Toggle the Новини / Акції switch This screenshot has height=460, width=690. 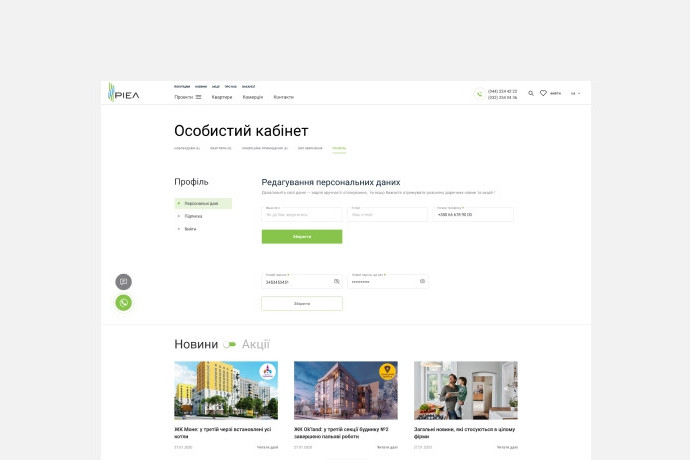click(230, 345)
